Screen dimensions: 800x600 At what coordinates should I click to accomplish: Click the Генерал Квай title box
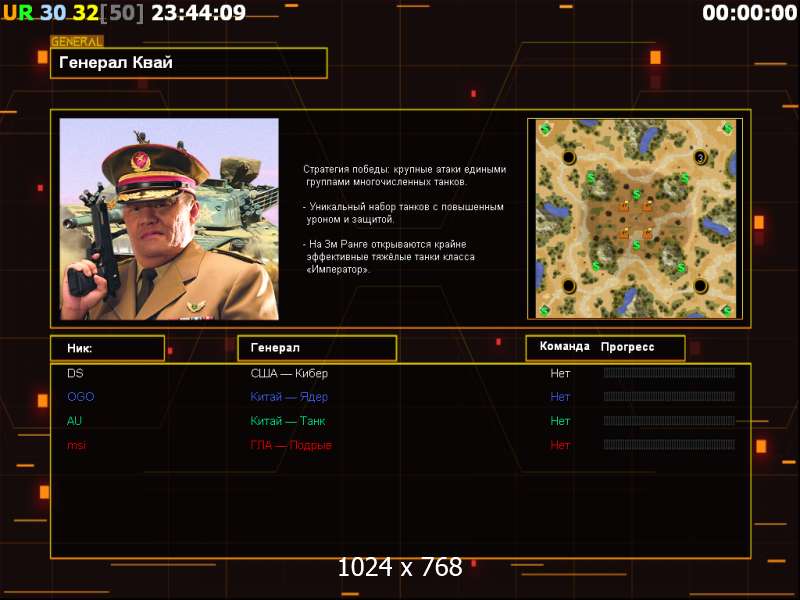click(189, 63)
